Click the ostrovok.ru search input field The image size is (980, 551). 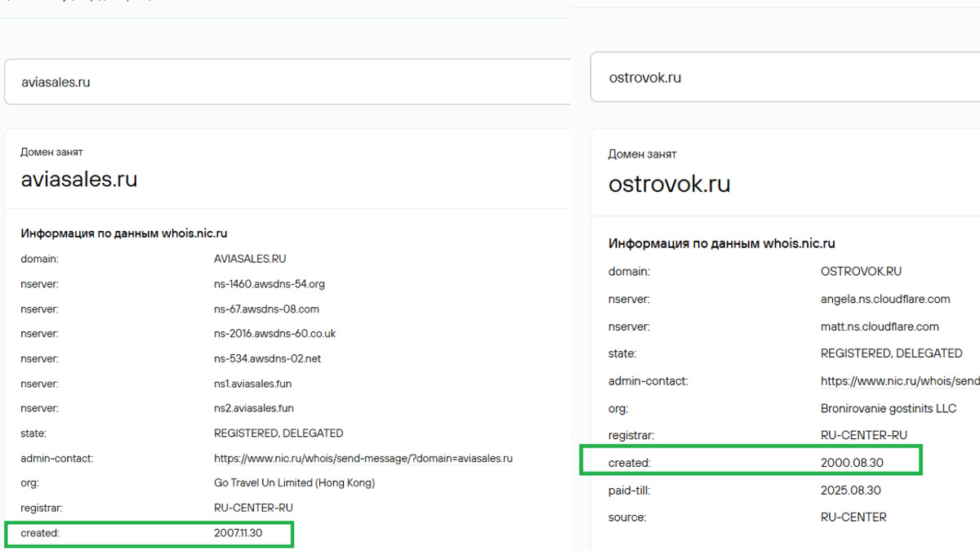pos(785,78)
